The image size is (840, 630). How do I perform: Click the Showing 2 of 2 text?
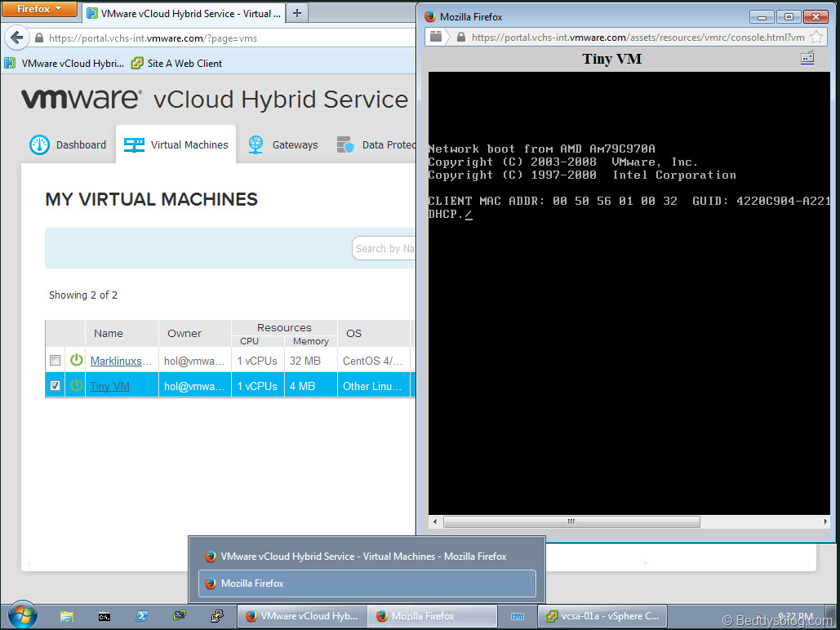coord(83,295)
